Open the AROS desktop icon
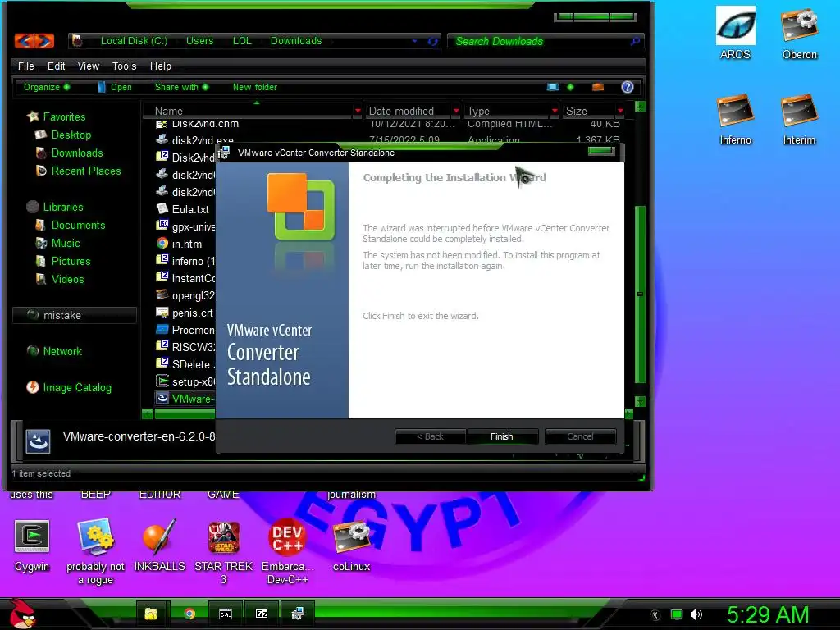Viewport: 840px width, 630px height. (735, 33)
